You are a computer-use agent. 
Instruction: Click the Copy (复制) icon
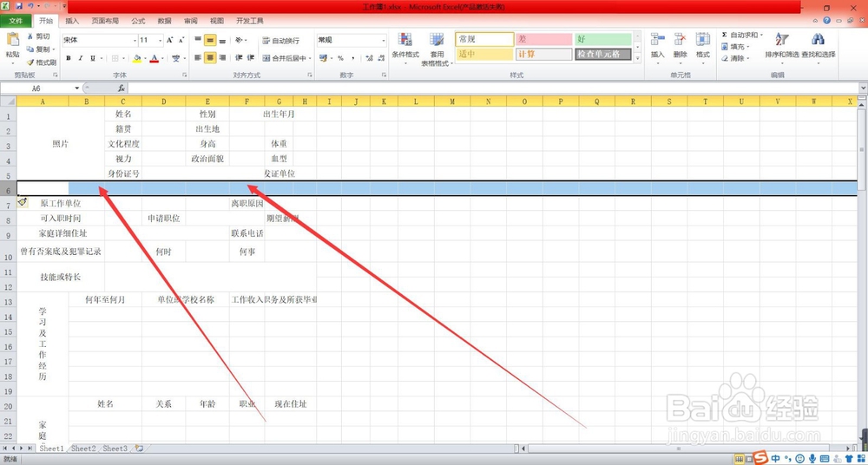click(x=30, y=49)
